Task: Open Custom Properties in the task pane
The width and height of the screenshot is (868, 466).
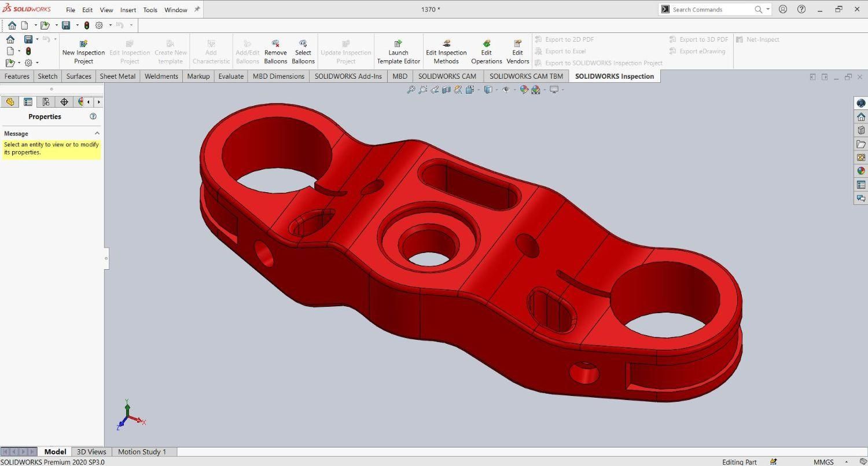Action: coord(861,185)
